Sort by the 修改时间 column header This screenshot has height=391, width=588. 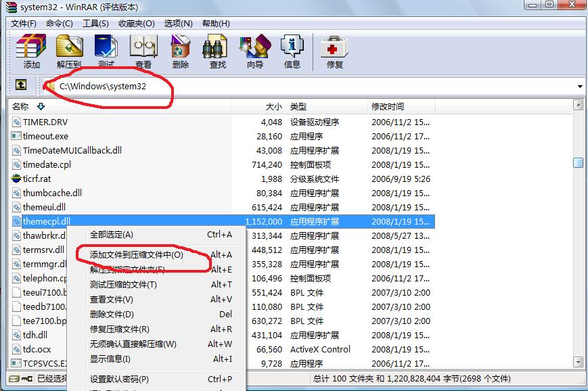click(x=401, y=106)
